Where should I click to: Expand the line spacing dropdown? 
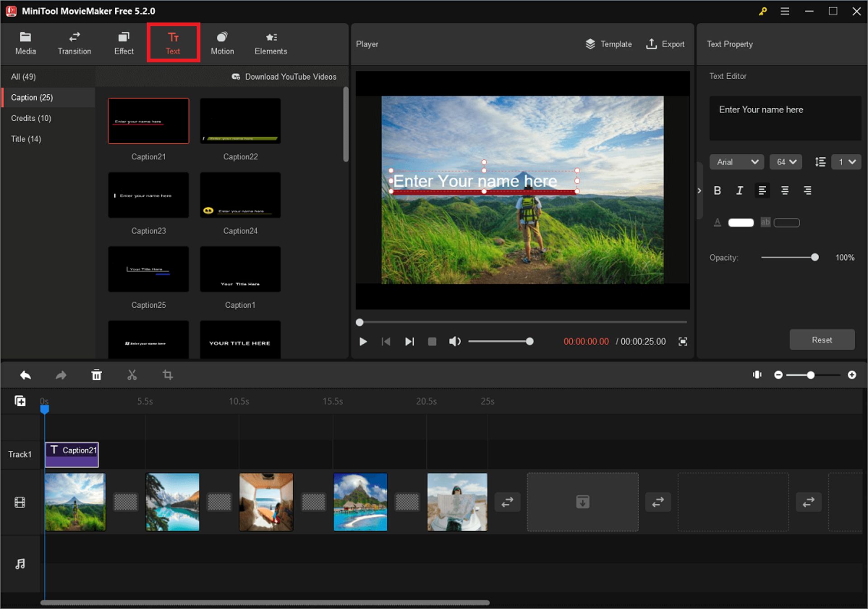tap(847, 162)
